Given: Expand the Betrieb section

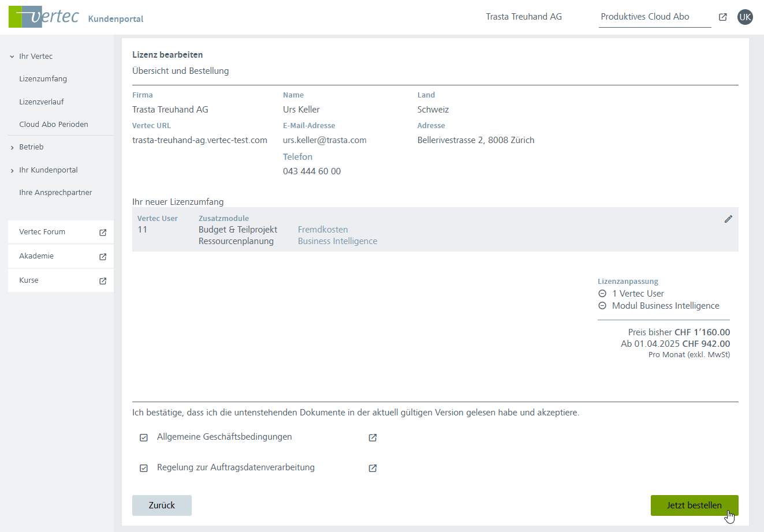Looking at the screenshot, I should coord(12,148).
